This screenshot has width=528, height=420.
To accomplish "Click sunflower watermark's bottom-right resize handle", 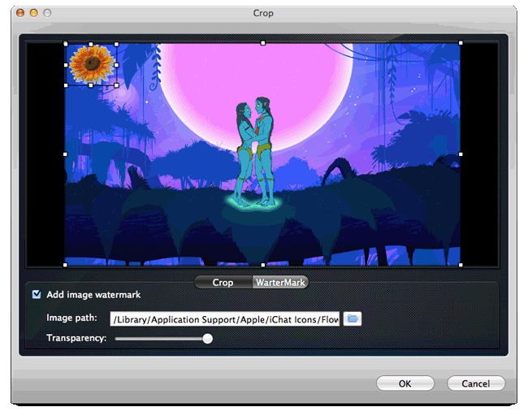I will 116,85.
